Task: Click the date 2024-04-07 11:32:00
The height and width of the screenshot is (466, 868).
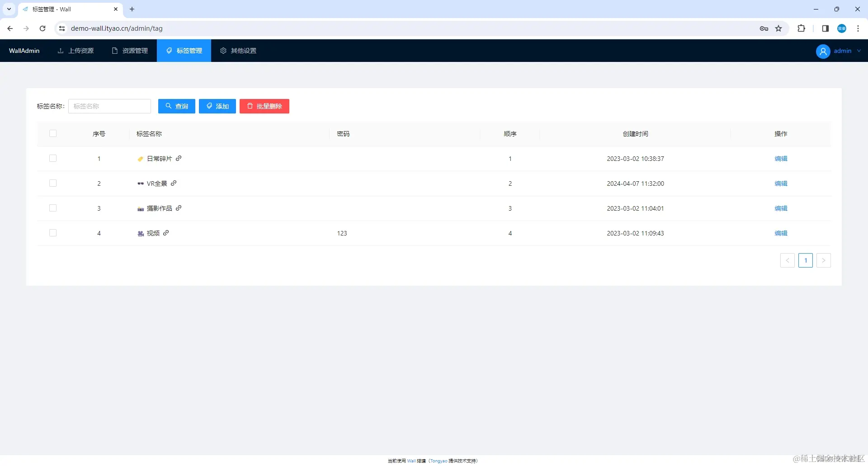Action: pos(635,184)
